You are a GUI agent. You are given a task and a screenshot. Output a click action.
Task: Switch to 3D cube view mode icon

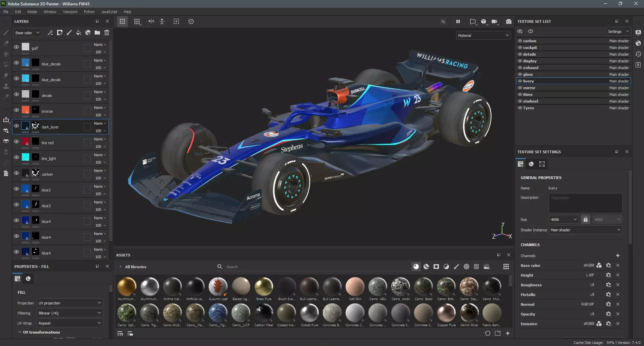484,21
